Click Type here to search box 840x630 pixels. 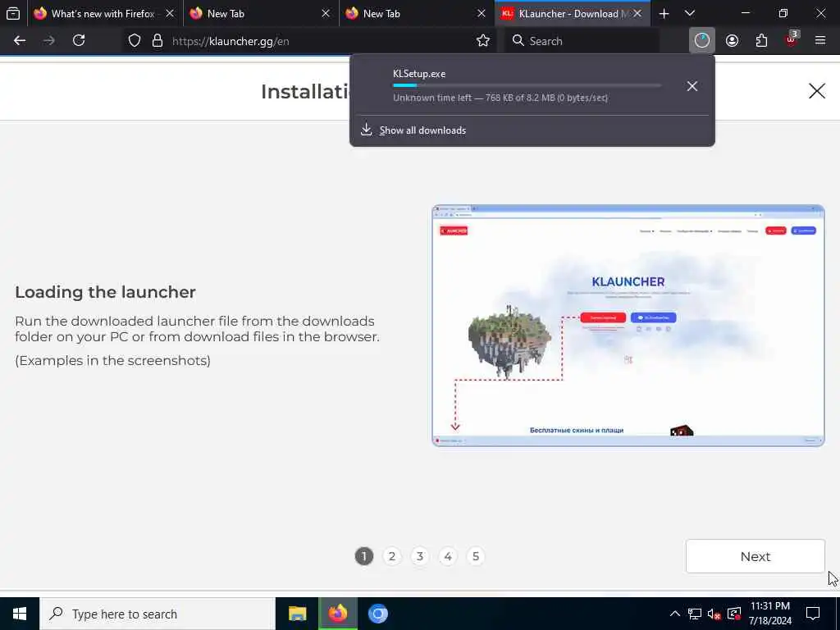pos(157,614)
